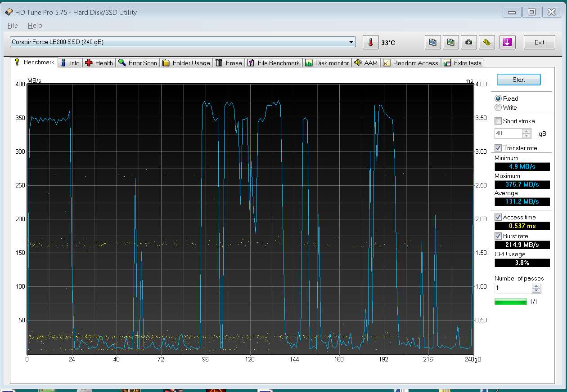Viewport: 567px width, 392px height.
Task: Enable the Short stroke checkbox
Action: 498,121
